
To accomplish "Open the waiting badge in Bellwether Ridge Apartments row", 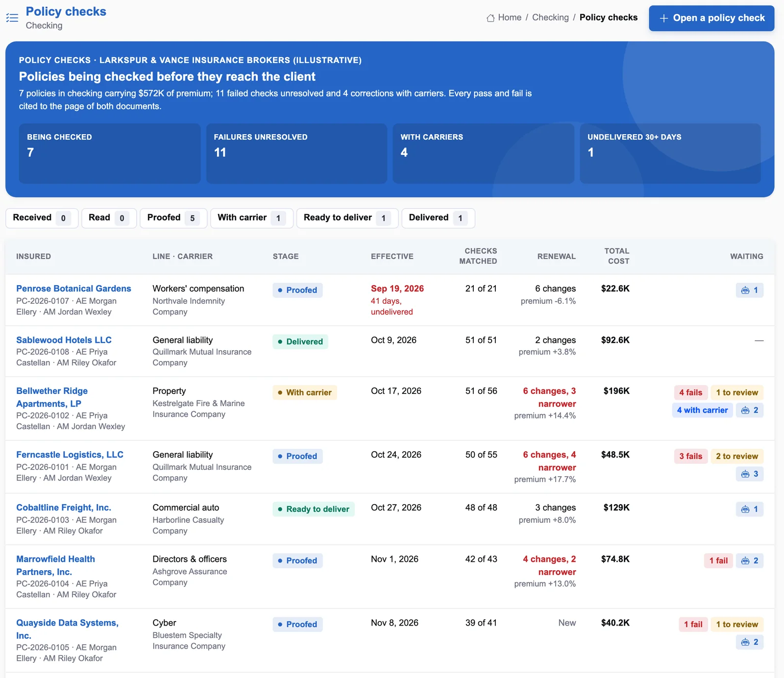I will click(750, 410).
